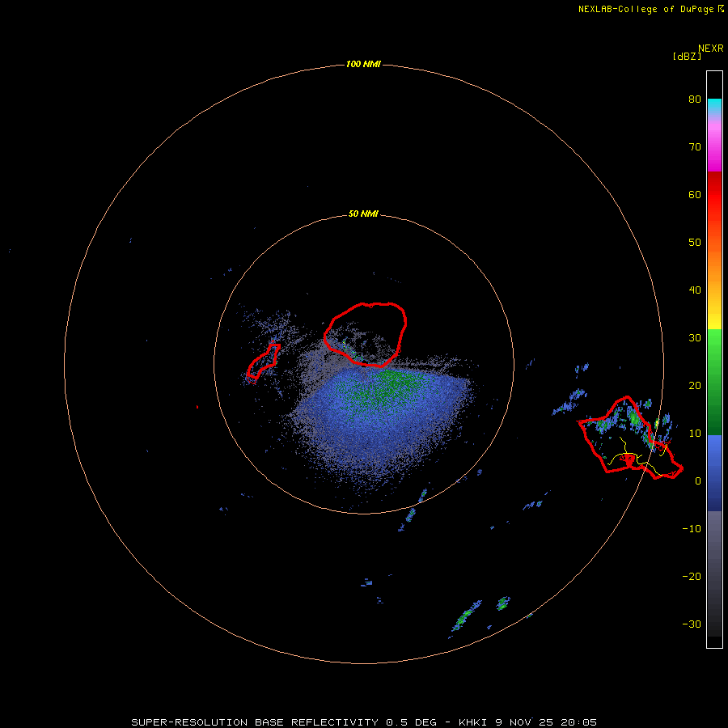Click the cyan segment atop the color bar
The height and width of the screenshot is (728, 728).
714,104
